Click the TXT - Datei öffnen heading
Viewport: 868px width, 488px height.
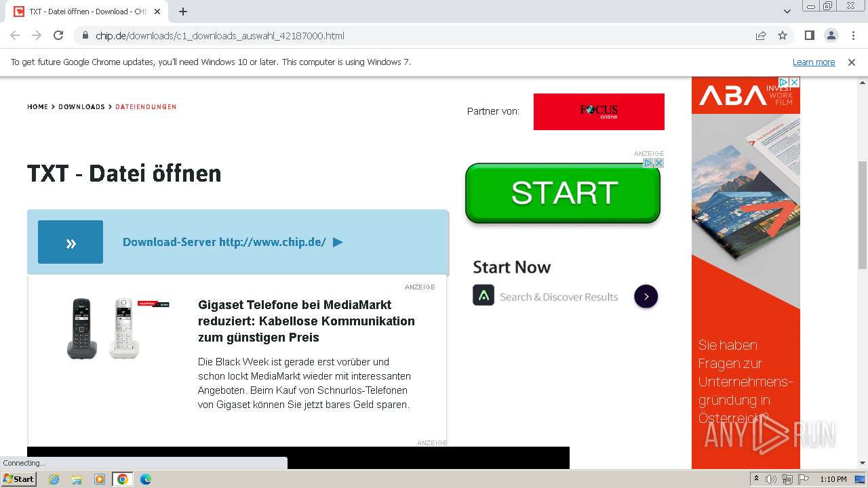pos(124,174)
